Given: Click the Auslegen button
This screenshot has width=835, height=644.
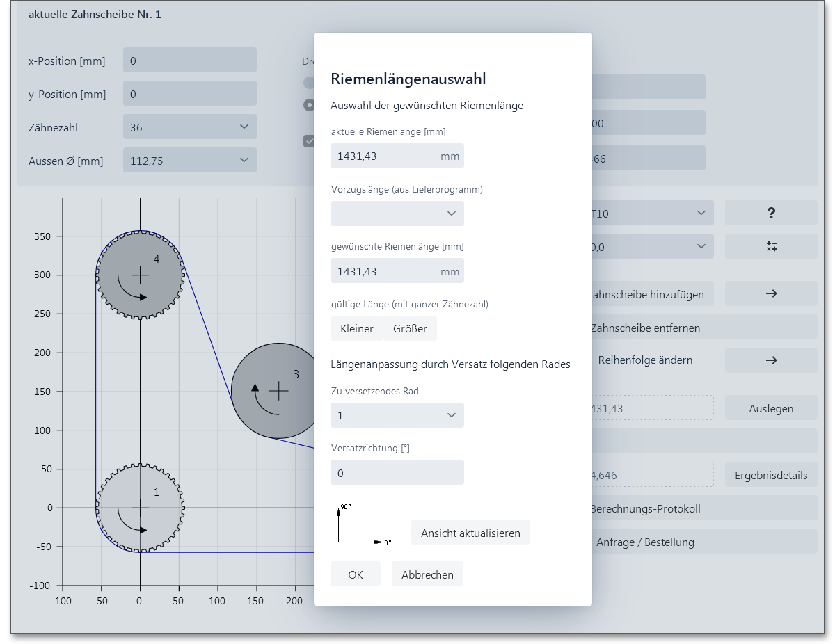Looking at the screenshot, I should (x=771, y=408).
